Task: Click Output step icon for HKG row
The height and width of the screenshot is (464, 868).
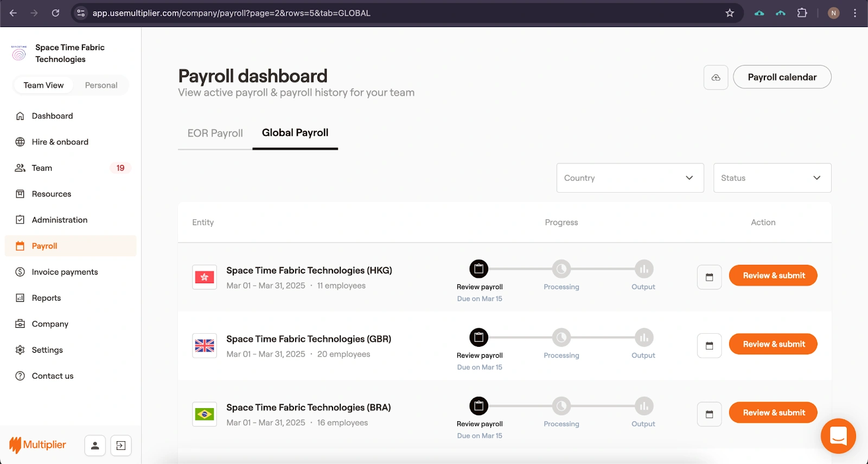Action: [644, 269]
